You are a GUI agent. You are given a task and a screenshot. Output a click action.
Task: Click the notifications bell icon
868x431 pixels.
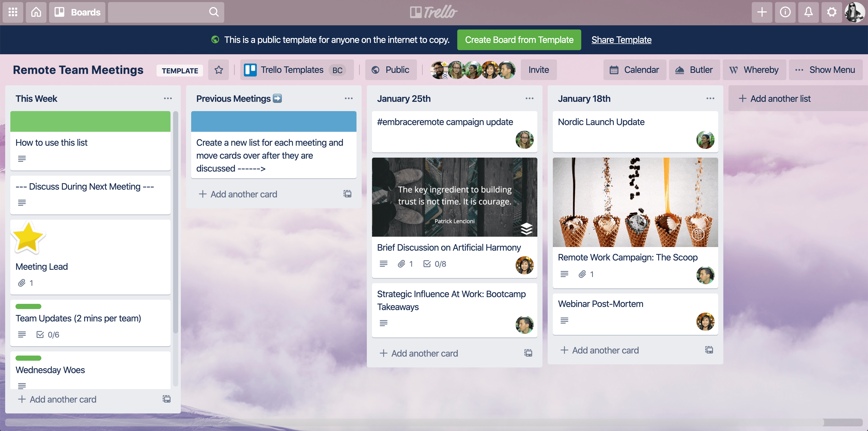coord(809,12)
